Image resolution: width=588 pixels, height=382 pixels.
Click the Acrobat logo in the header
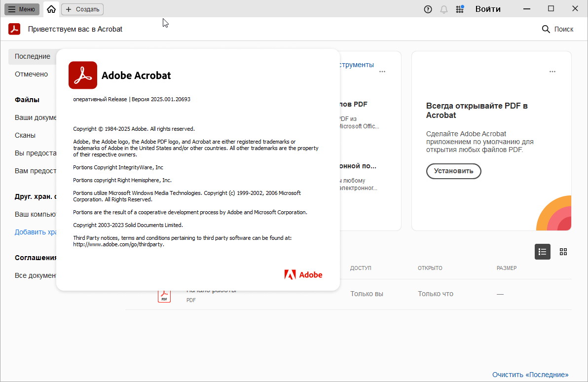pos(14,29)
